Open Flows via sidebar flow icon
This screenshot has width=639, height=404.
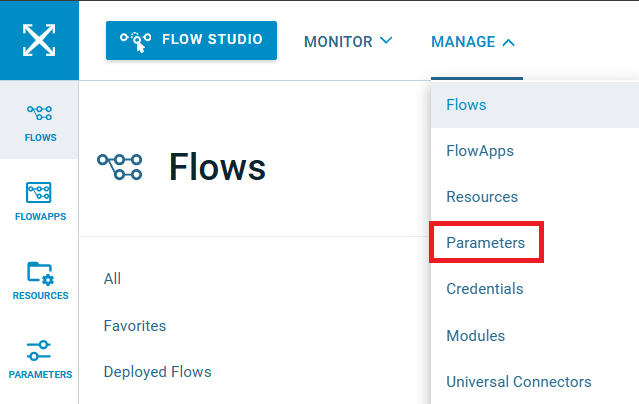point(40,113)
